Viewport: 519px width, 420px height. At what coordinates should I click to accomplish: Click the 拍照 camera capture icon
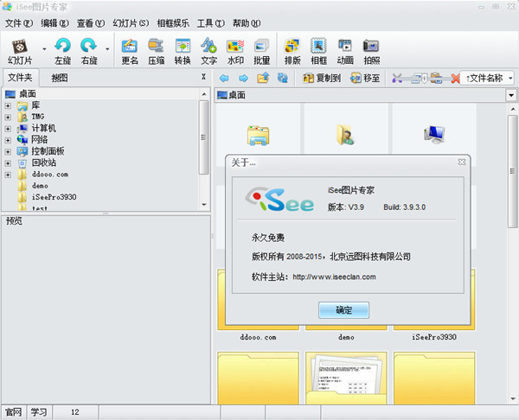[371, 50]
